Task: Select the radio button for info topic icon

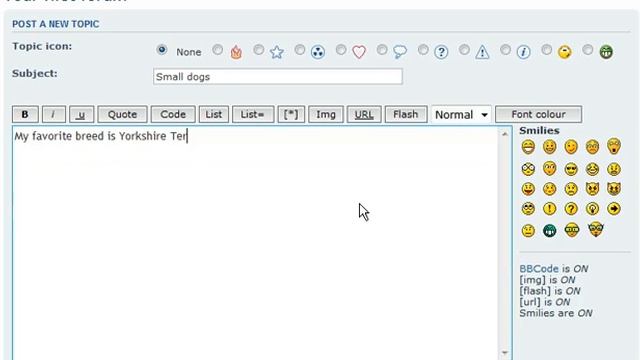Action: (x=505, y=50)
